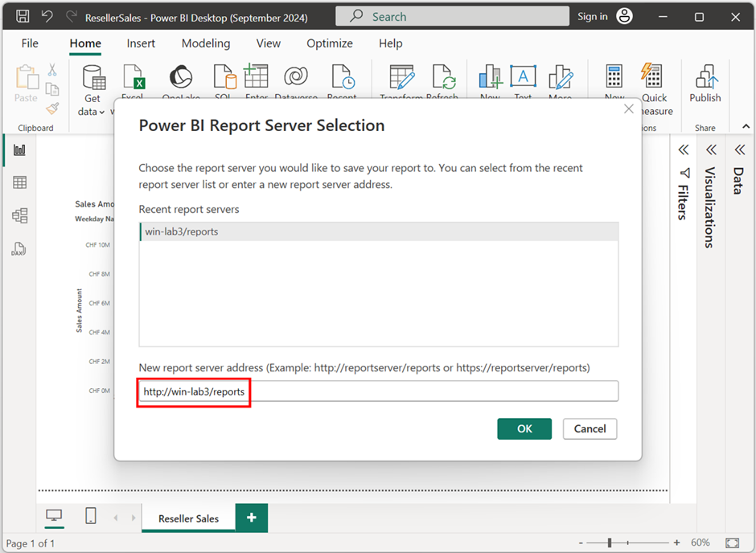Redo the last undone action

click(x=71, y=17)
